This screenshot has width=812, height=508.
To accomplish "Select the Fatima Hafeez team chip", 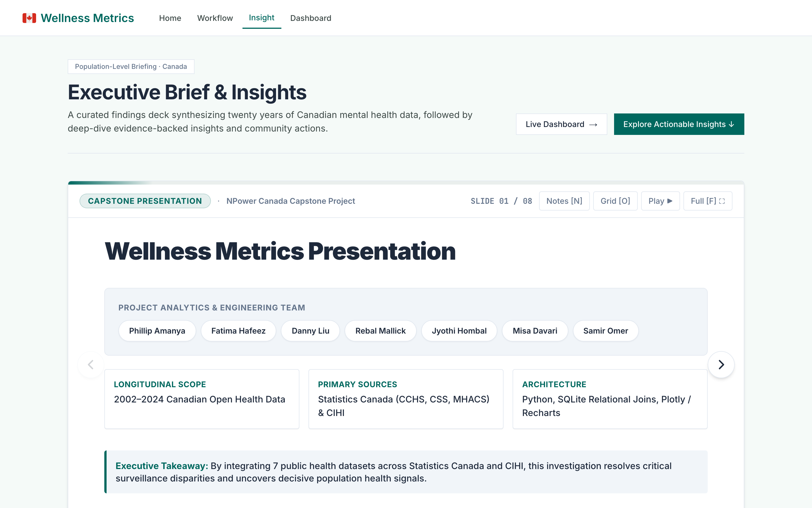I will pos(238,331).
